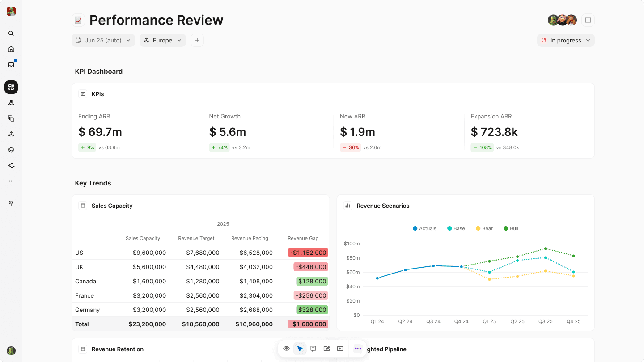Click the Actuals blue legend swatch
The height and width of the screenshot is (362, 644).
[x=415, y=228]
